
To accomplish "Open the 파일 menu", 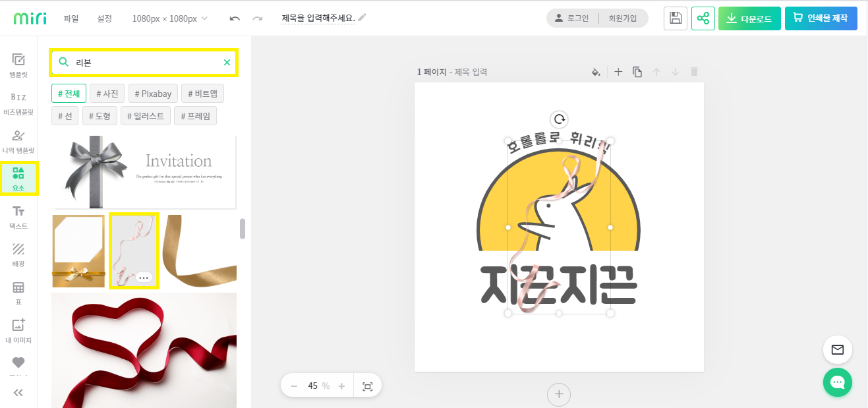I will [x=71, y=18].
